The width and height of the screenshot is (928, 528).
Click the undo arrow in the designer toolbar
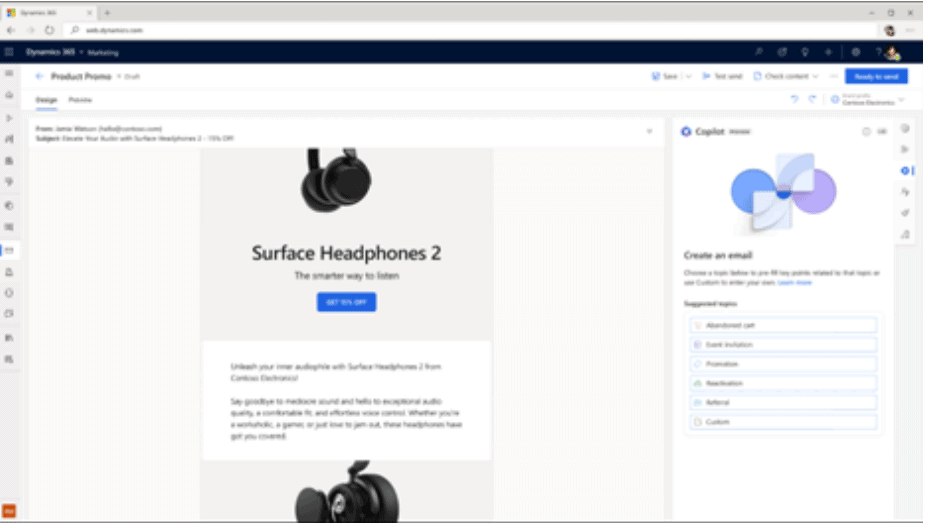795,99
